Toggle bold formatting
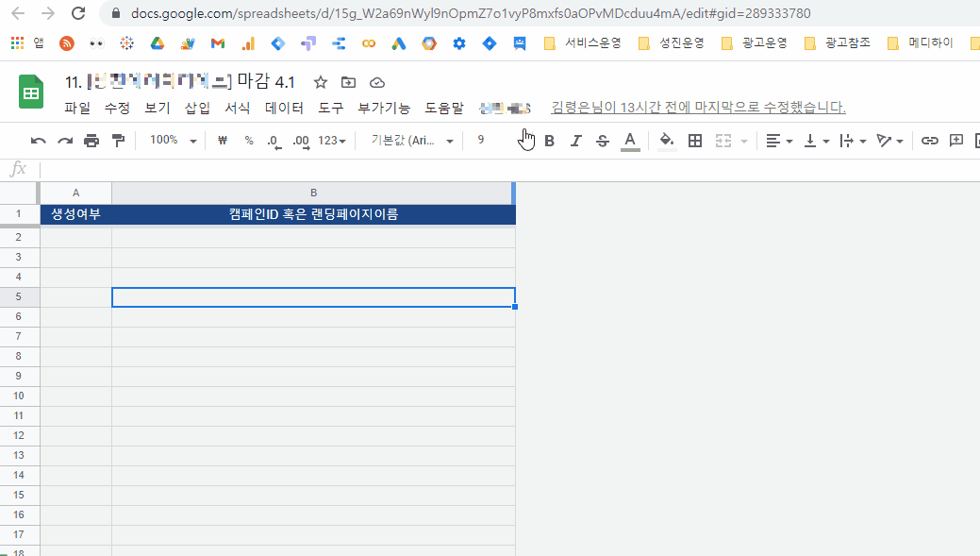980x556 pixels. tap(549, 141)
